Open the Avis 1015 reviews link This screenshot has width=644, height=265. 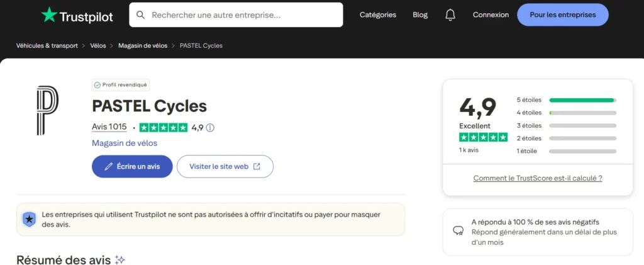[109, 127]
